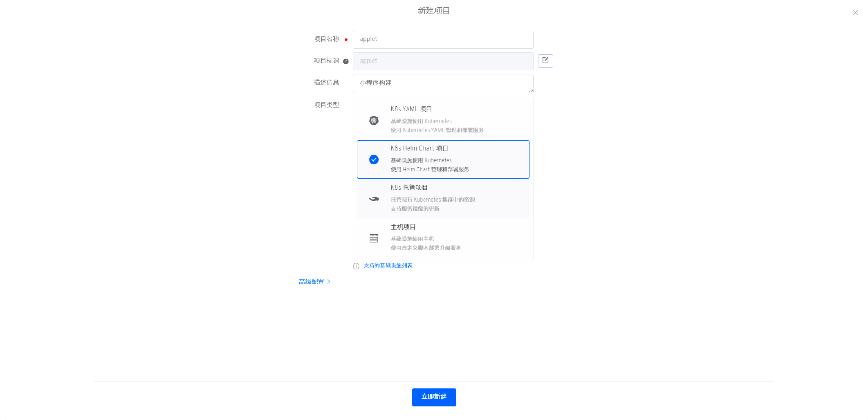Click the blue checkmark icon on Helm Chart

click(374, 159)
